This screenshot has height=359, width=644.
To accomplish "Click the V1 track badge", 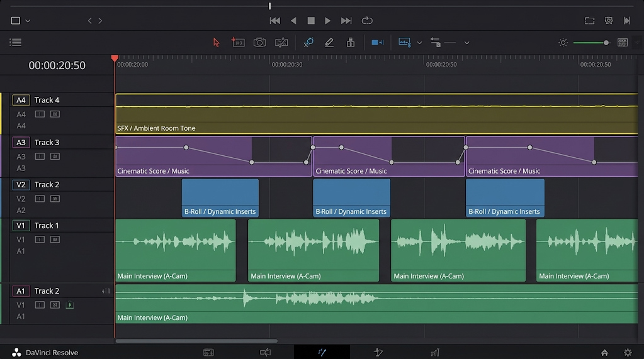I will pos(21,226).
